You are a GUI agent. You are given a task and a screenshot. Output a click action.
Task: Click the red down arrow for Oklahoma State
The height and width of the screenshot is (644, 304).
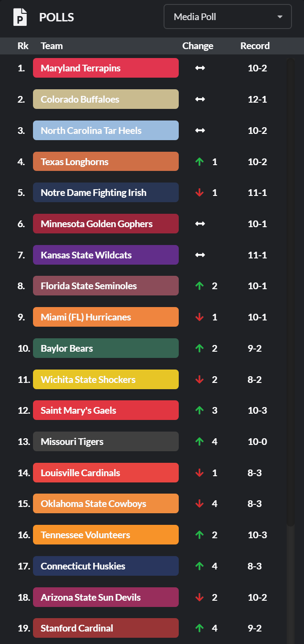(x=200, y=504)
